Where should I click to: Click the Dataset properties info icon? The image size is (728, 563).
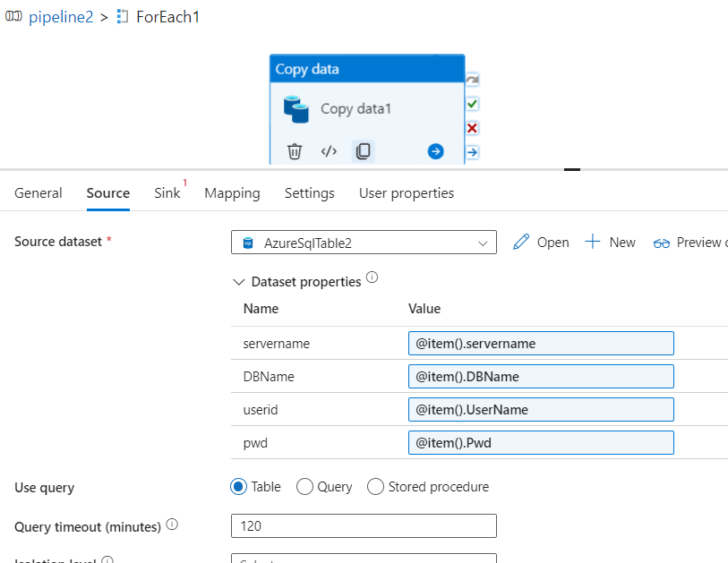click(372, 278)
